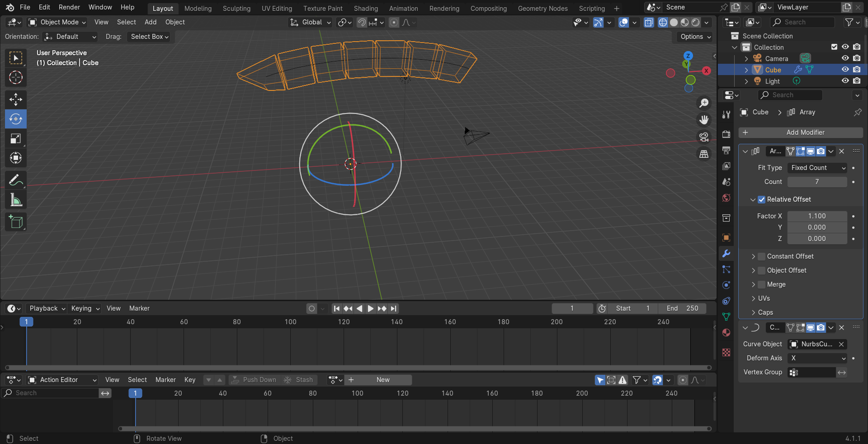Image resolution: width=868 pixels, height=444 pixels.
Task: Open viewport Options button
Action: [695, 37]
